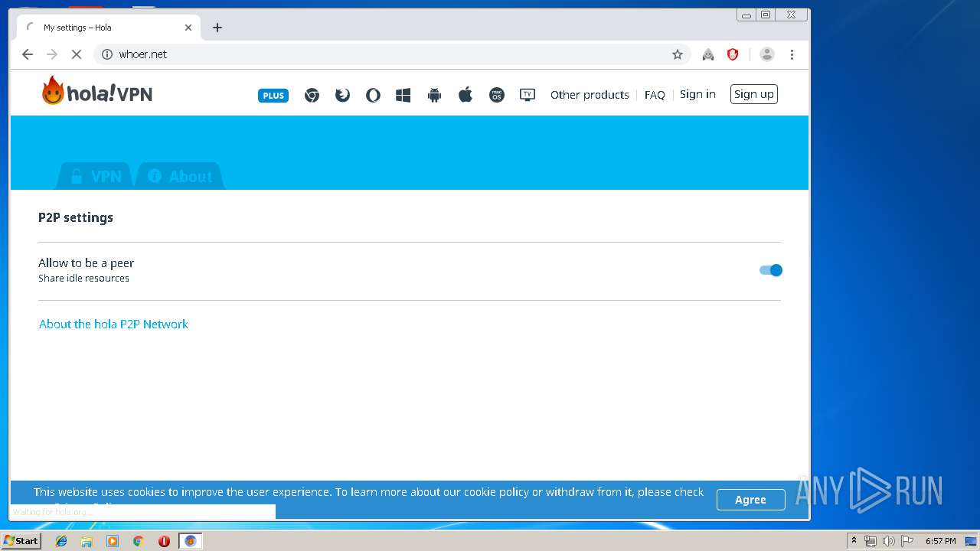This screenshot has width=980, height=551.
Task: Click the whoer.net address bar
Action: pos(390,54)
